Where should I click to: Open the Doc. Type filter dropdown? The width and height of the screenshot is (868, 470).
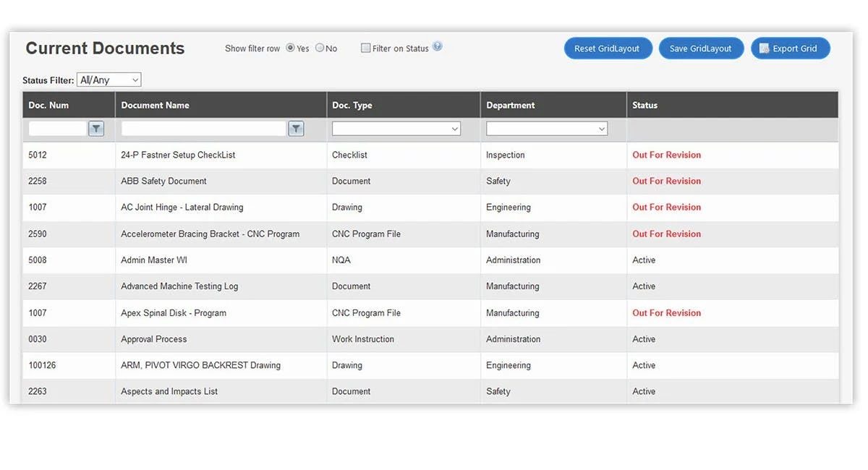(395, 128)
